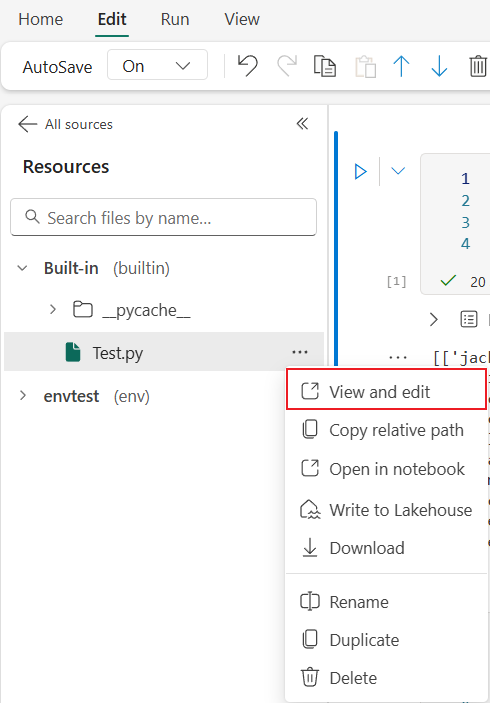Image resolution: width=490 pixels, height=703 pixels.
Task: Delete cell using toolbar trash icon
Action: point(477,66)
